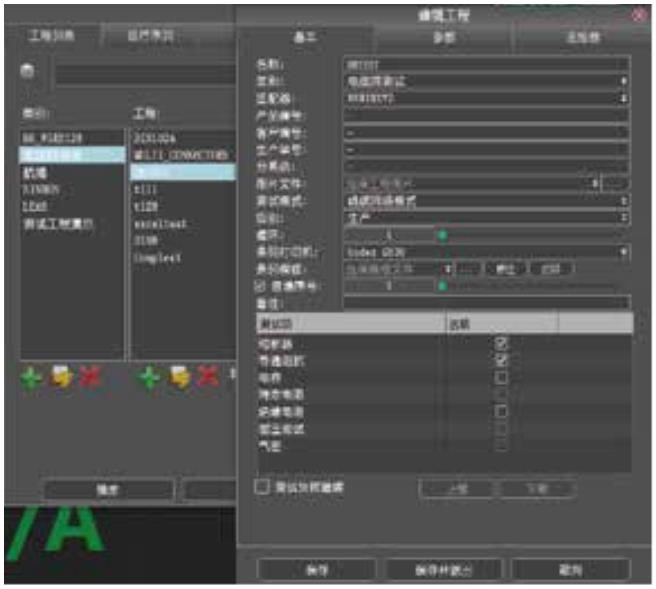Click green plus icon under left category list
656x589 pixels.
pyautogui.click(x=32, y=380)
